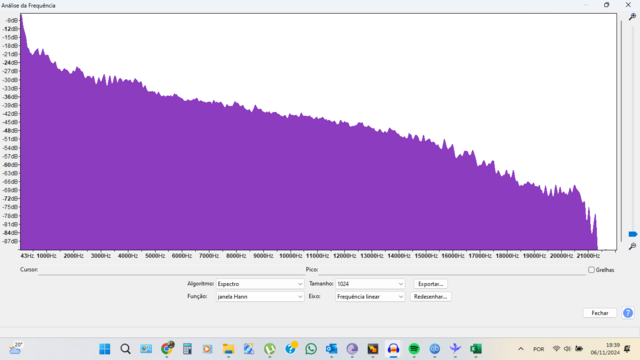Expand the Tamanho 1024 dropdown
Viewport: 640px width, 360px height.
tap(370, 284)
